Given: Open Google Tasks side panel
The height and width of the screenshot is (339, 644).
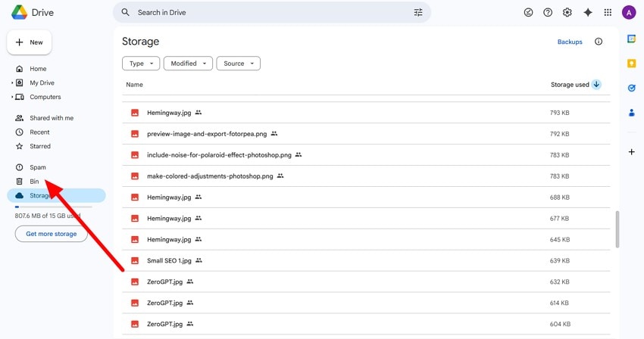Looking at the screenshot, I should point(632,88).
